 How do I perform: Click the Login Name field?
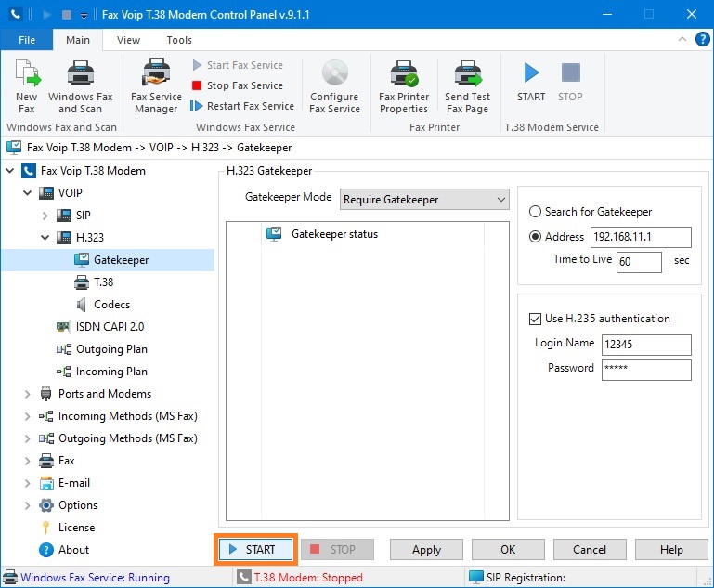646,345
